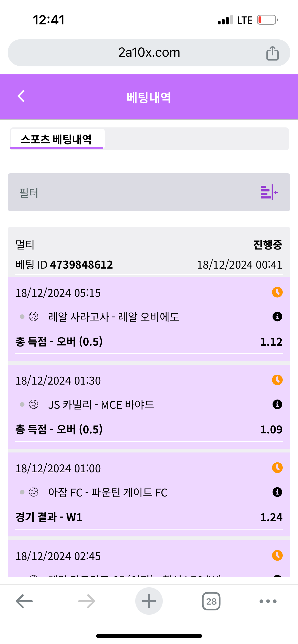Open a new tab with plus button
Viewport: 298px width, 644px height.
(x=149, y=601)
